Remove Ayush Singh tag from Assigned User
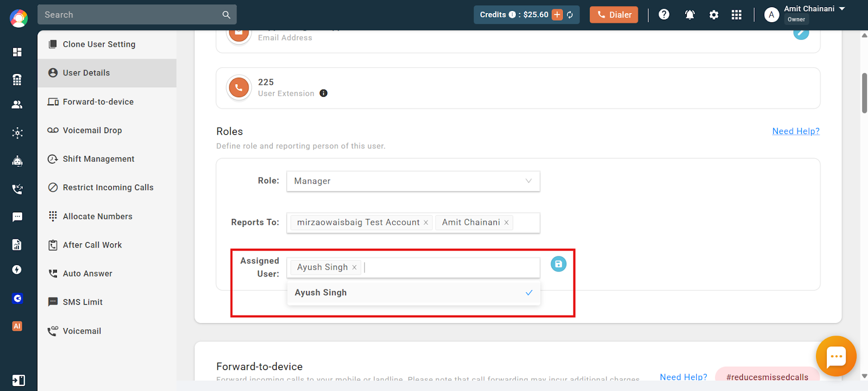Viewport: 868px width, 391px height. tap(354, 267)
